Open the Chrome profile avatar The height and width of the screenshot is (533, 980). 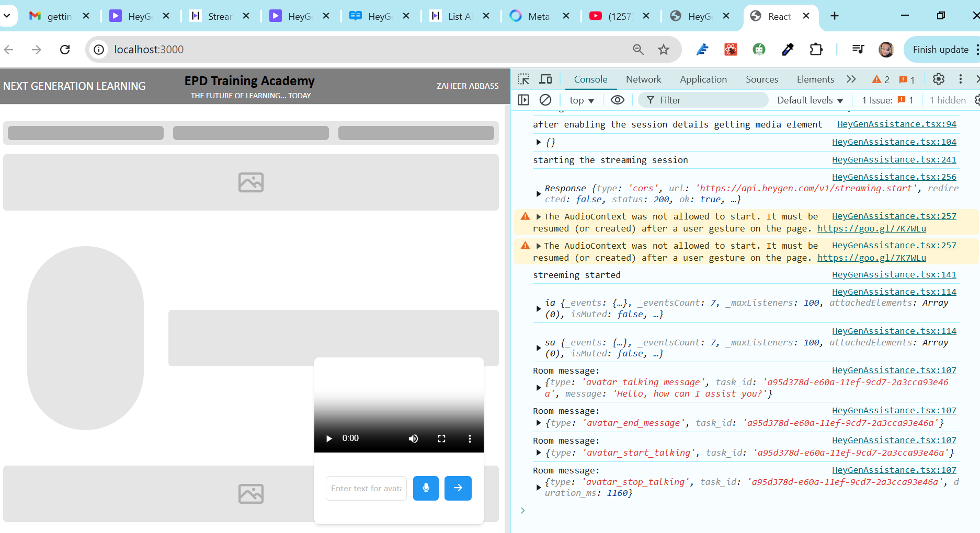tap(886, 50)
